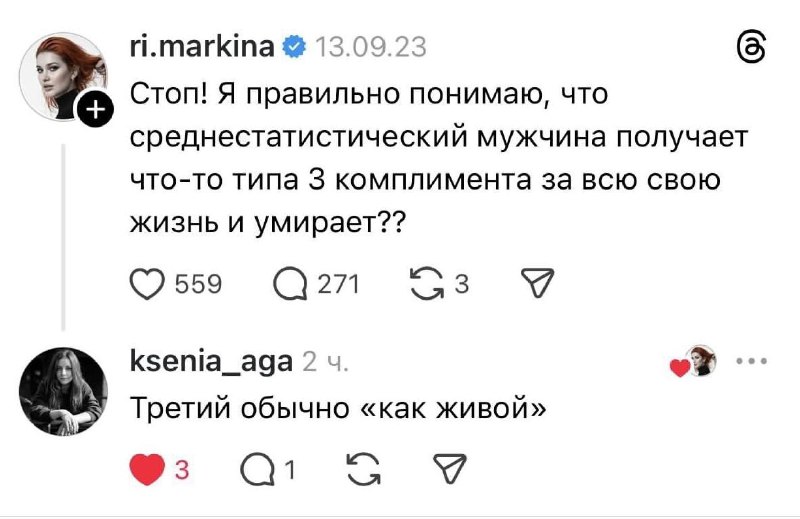Follow ri.markina using the plus badge
Viewport: 800px width, 519px height.
93,111
